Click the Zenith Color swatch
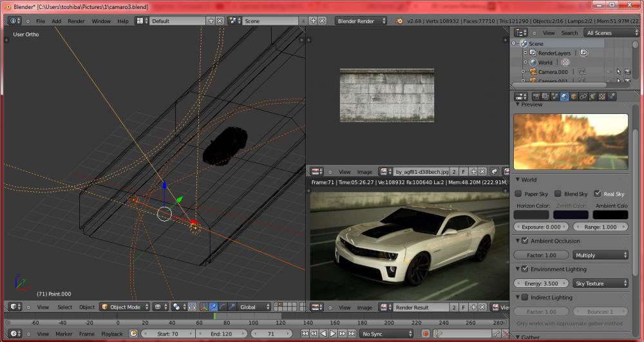Viewport: 644px width, 342px height. 571,214
